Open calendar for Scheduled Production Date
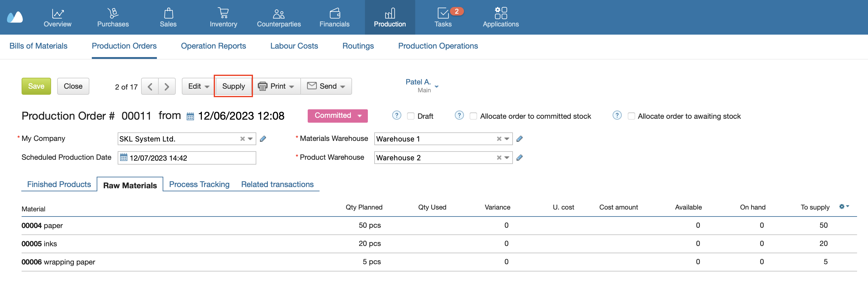This screenshot has height=283, width=868. pyautogui.click(x=124, y=157)
